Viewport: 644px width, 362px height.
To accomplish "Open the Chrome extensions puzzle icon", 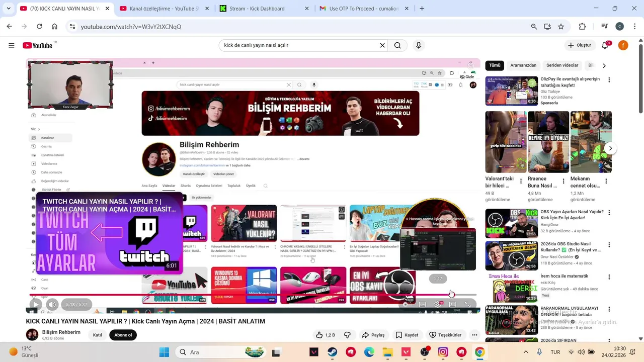I will (x=582, y=27).
